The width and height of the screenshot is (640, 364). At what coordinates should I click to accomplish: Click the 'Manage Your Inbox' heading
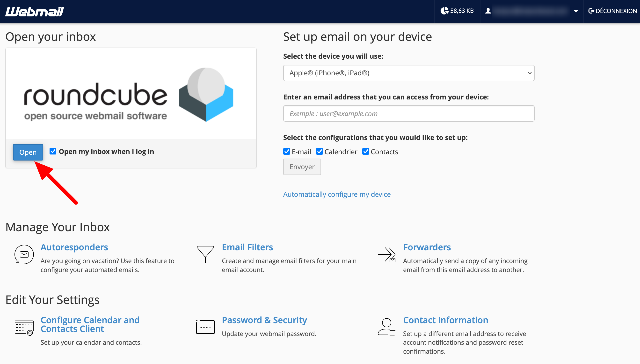point(58,227)
